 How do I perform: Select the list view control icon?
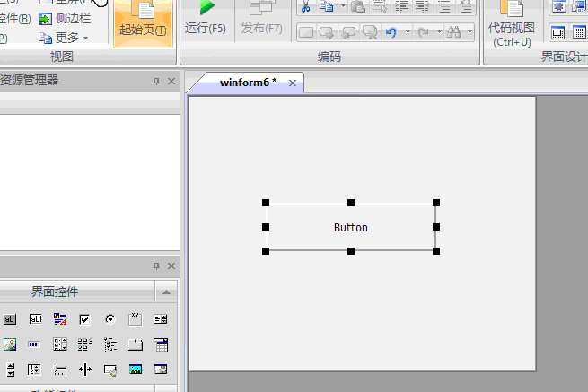[85, 344]
